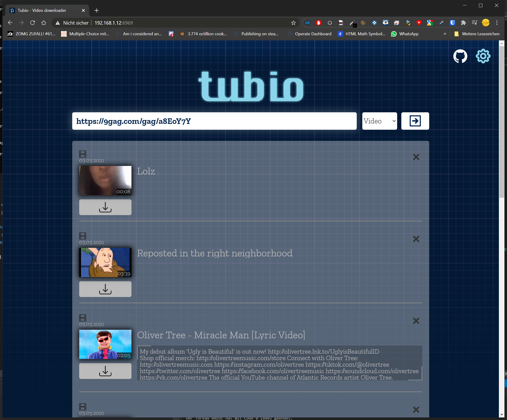Viewport: 507px width, 420px height.
Task: Download the Lolz video
Action: click(x=105, y=207)
